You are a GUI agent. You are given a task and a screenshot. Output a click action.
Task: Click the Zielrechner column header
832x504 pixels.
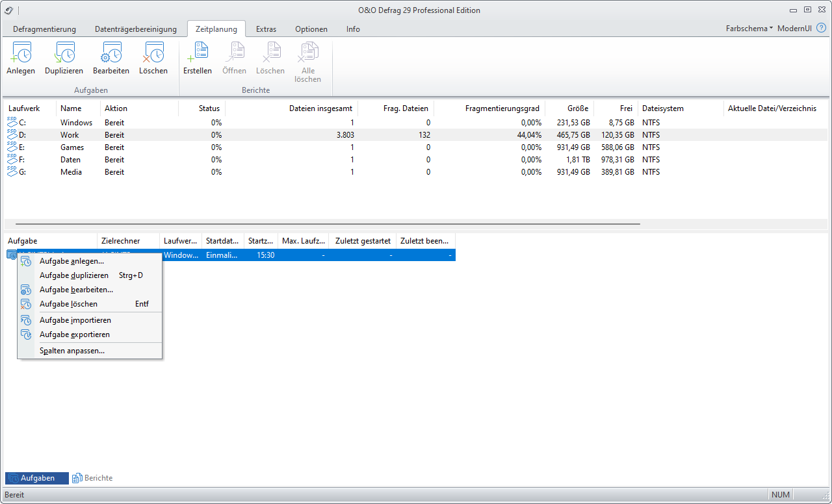129,241
